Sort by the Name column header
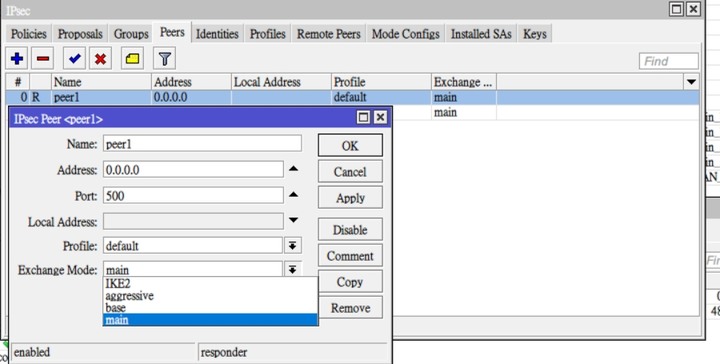 pyautogui.click(x=101, y=82)
